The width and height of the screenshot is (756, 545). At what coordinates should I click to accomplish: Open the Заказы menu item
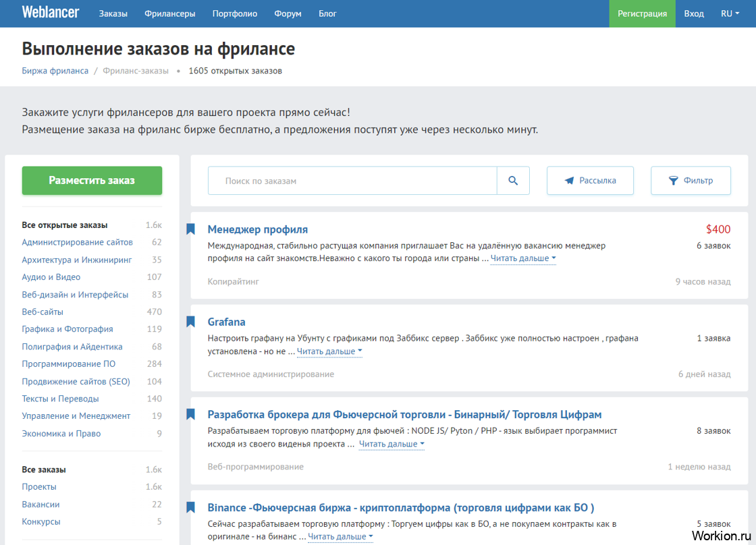[x=113, y=13]
